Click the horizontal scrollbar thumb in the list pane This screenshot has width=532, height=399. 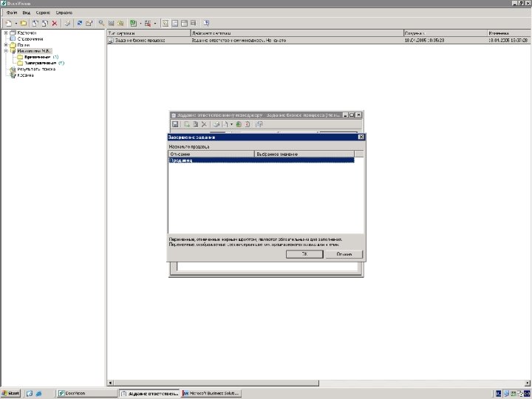(x=216, y=383)
